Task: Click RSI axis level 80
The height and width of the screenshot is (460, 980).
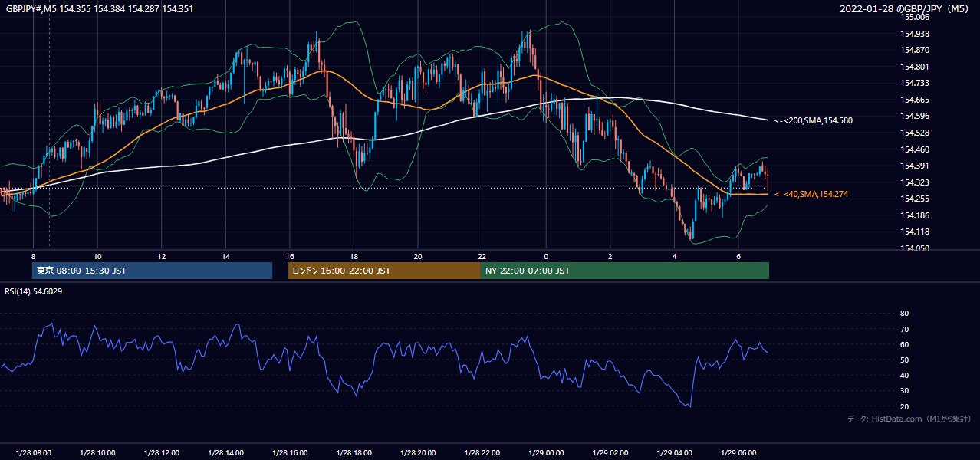Action: 904,314
